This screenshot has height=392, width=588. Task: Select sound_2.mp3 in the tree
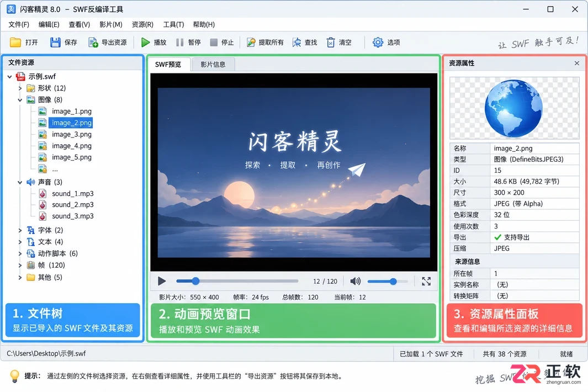click(73, 204)
